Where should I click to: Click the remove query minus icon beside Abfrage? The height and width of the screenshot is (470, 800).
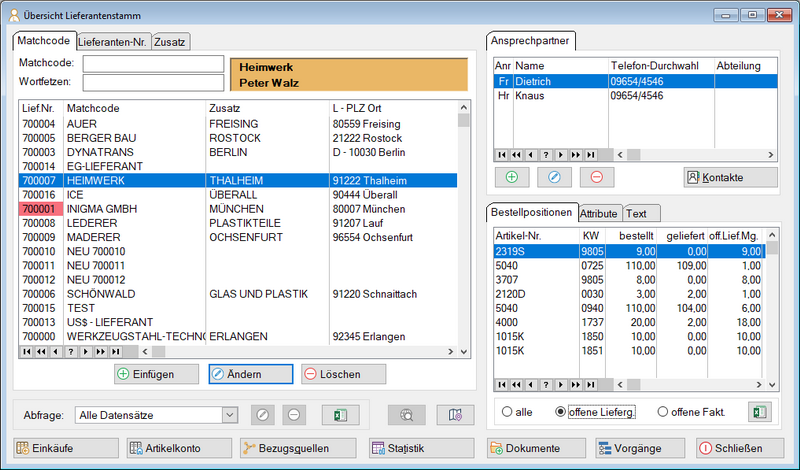pos(292,414)
